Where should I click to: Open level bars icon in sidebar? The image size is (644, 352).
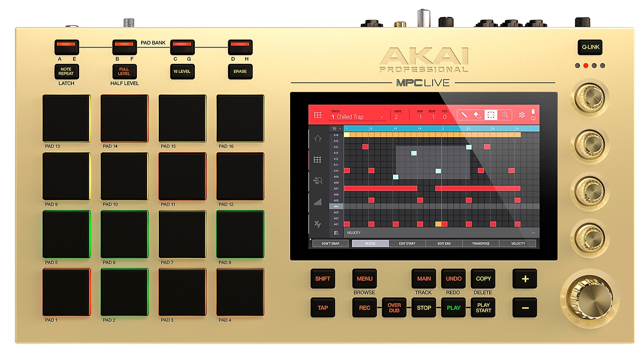click(x=318, y=202)
